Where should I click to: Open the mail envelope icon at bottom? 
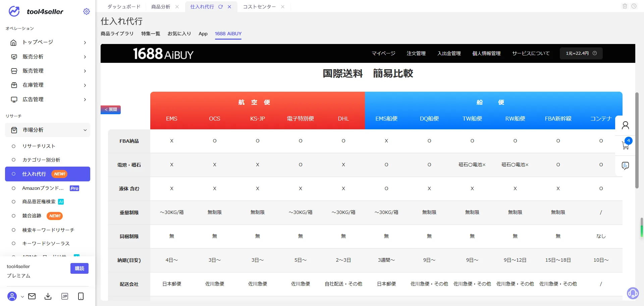coord(32,296)
